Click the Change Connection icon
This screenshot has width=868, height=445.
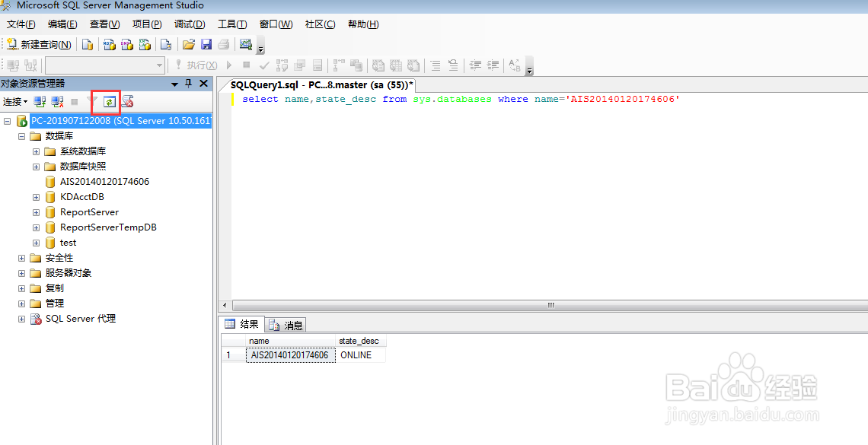31,65
